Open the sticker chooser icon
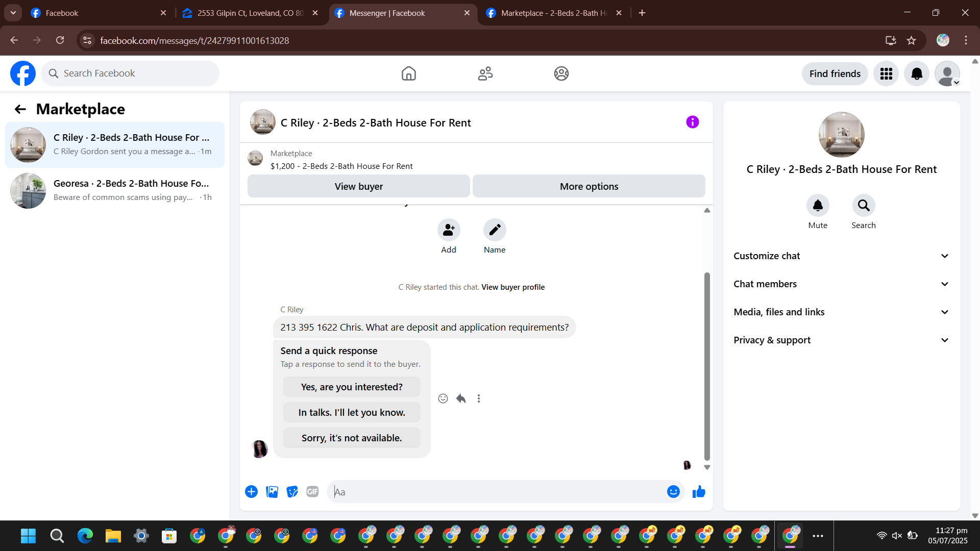The image size is (980, 551). pyautogui.click(x=292, y=492)
